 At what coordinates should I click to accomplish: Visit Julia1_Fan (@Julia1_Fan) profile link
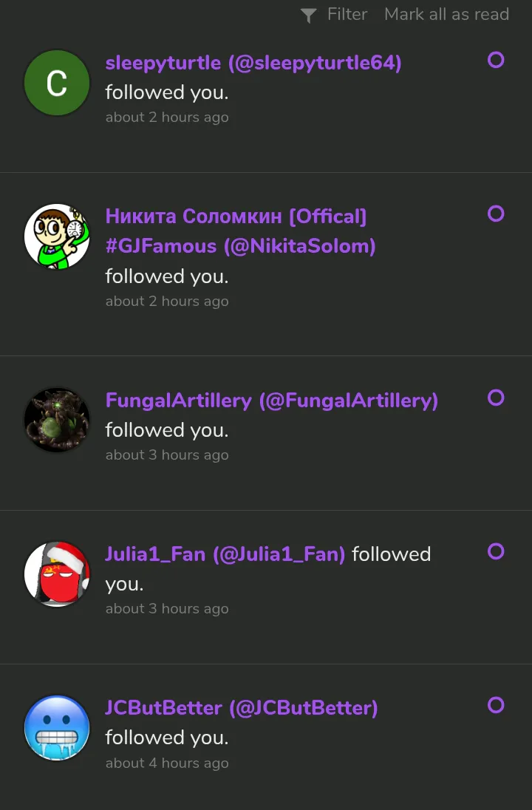pyautogui.click(x=225, y=554)
